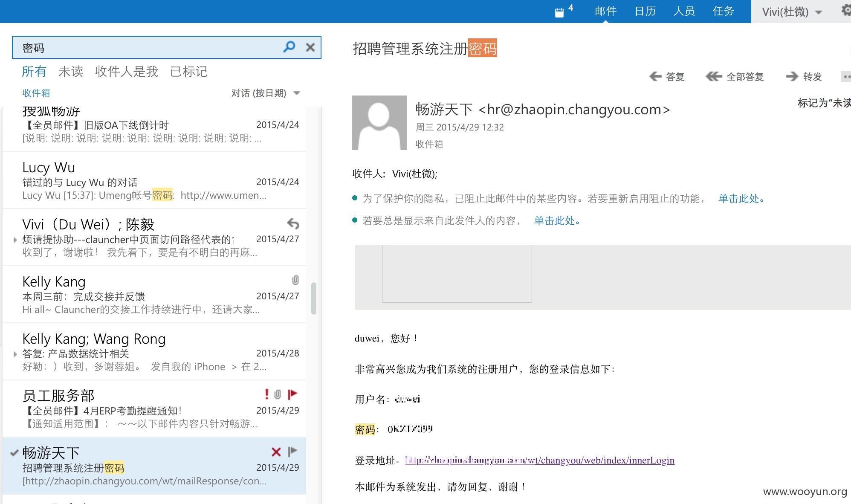Click recipient Vivi(杜微) in 收件人 line
Viewport: 851px width, 504px height.
pyautogui.click(x=414, y=174)
